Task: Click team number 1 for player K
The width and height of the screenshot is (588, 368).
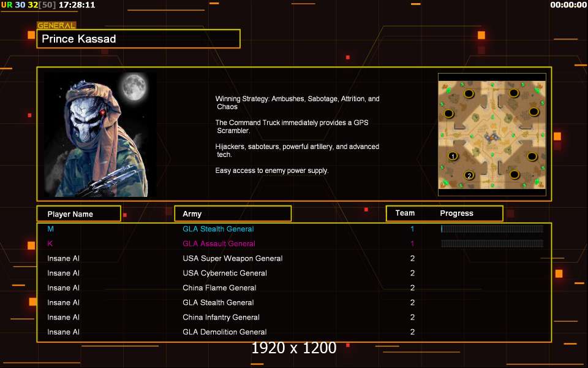Action: [x=412, y=243]
